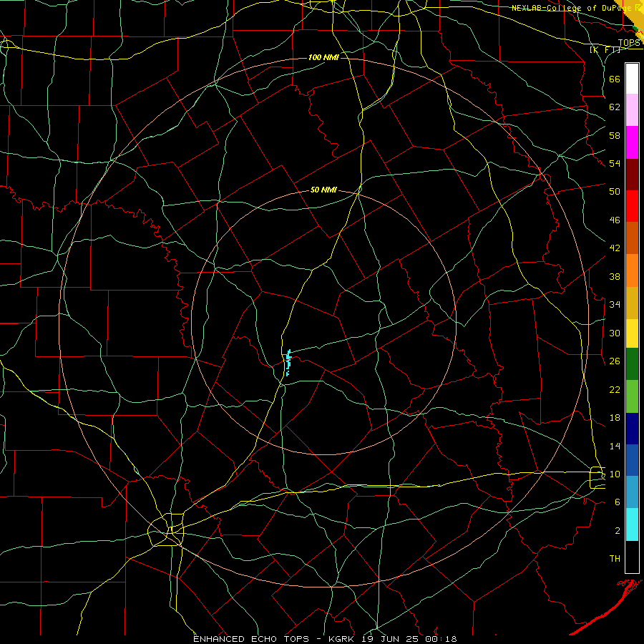Select the light green legend swatch
This screenshot has height=644, width=644.
[x=632, y=396]
